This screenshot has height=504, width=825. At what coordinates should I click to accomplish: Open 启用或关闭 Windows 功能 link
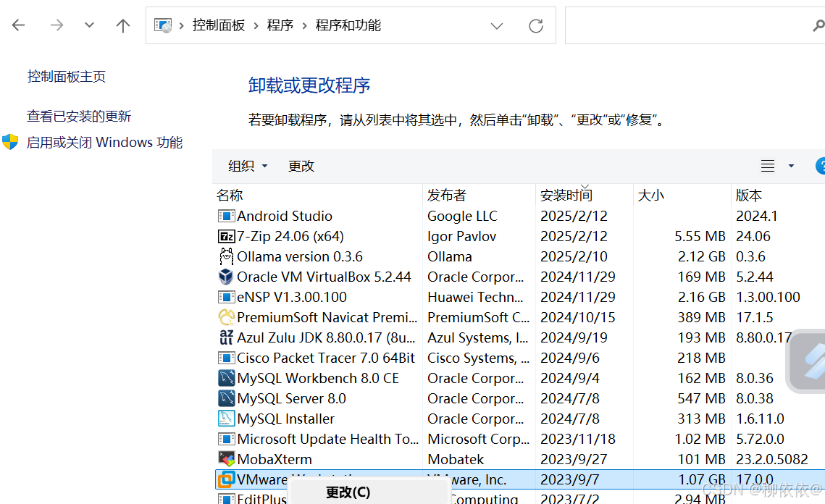105,143
